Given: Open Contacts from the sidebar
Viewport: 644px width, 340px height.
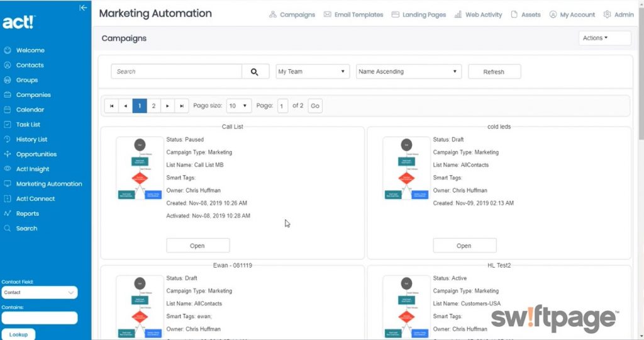Looking at the screenshot, I should (30, 65).
